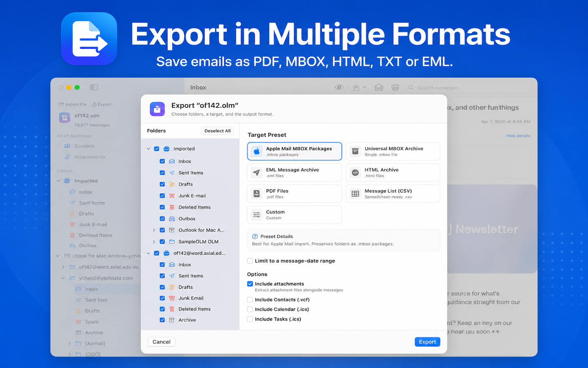Click the Export dialog header icon
The image size is (588, 368).
tap(157, 109)
